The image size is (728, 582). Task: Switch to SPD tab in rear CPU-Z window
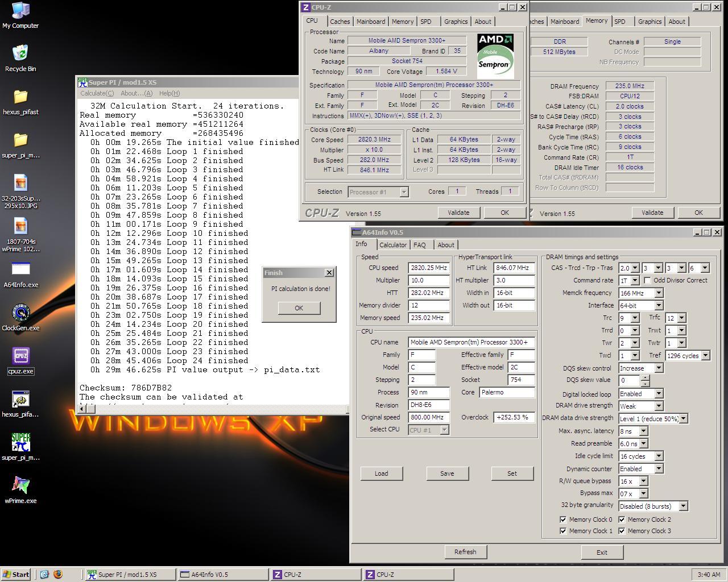[x=620, y=22]
